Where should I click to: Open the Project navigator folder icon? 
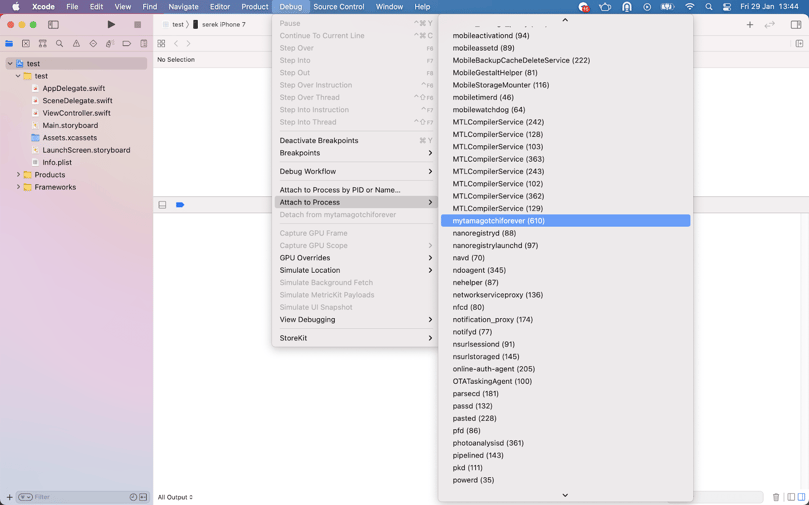(9, 44)
